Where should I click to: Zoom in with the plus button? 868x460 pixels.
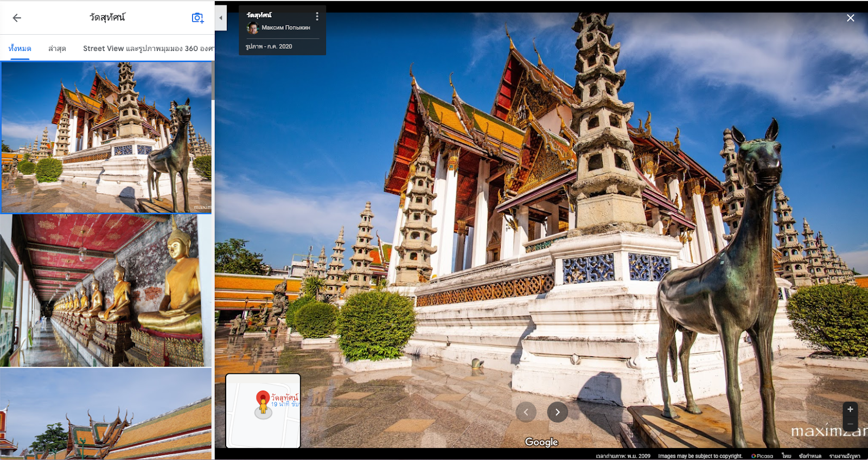(x=850, y=410)
